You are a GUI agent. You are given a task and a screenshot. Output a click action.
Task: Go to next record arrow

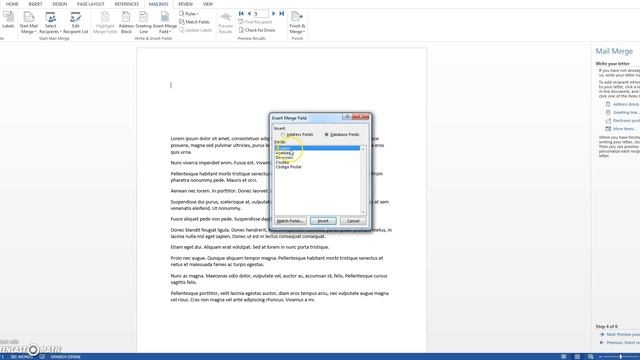(273, 13)
